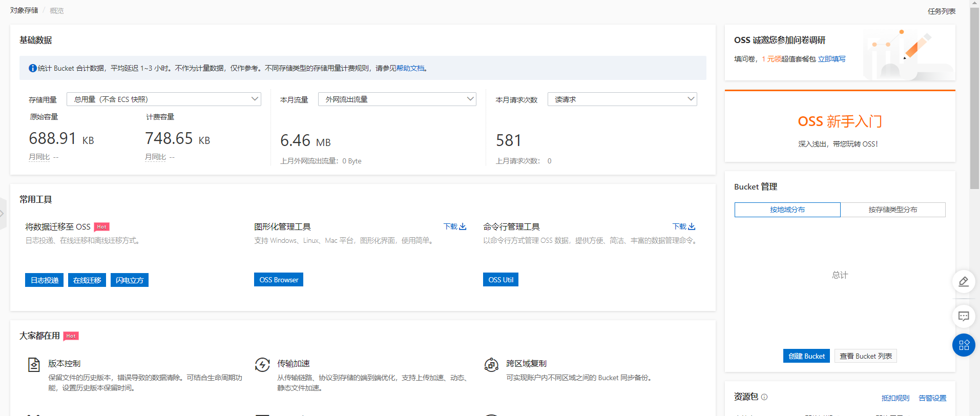Expand the left sidebar collapse arrow
The height and width of the screenshot is (416, 980).
point(3,213)
